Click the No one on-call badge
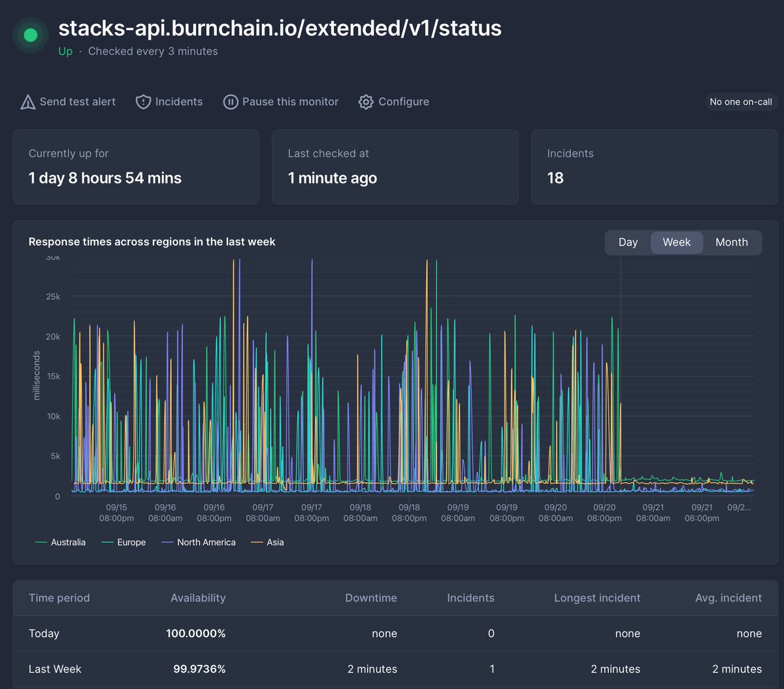 tap(741, 102)
